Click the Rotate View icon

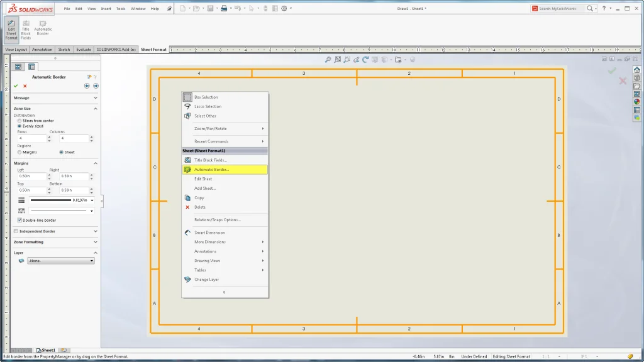[367, 59]
